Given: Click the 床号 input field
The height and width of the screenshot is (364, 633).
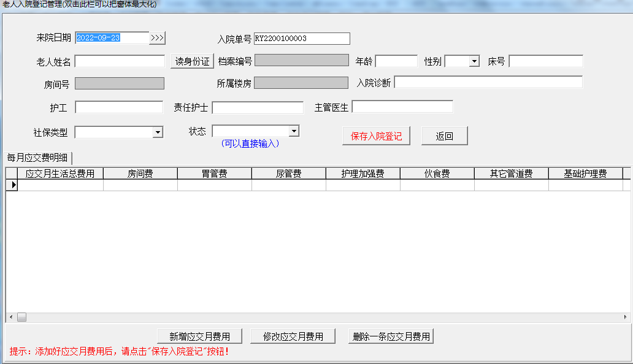Looking at the screenshot, I should point(545,61).
